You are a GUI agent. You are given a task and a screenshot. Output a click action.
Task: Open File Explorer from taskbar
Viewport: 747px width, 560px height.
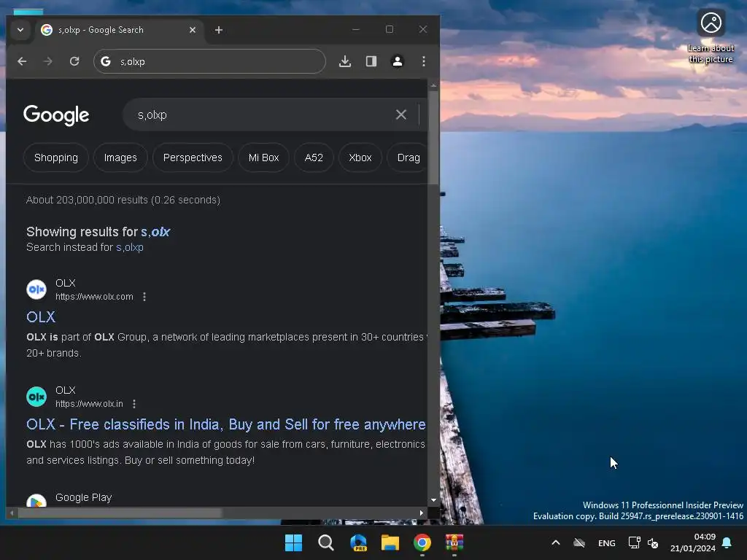click(390, 542)
